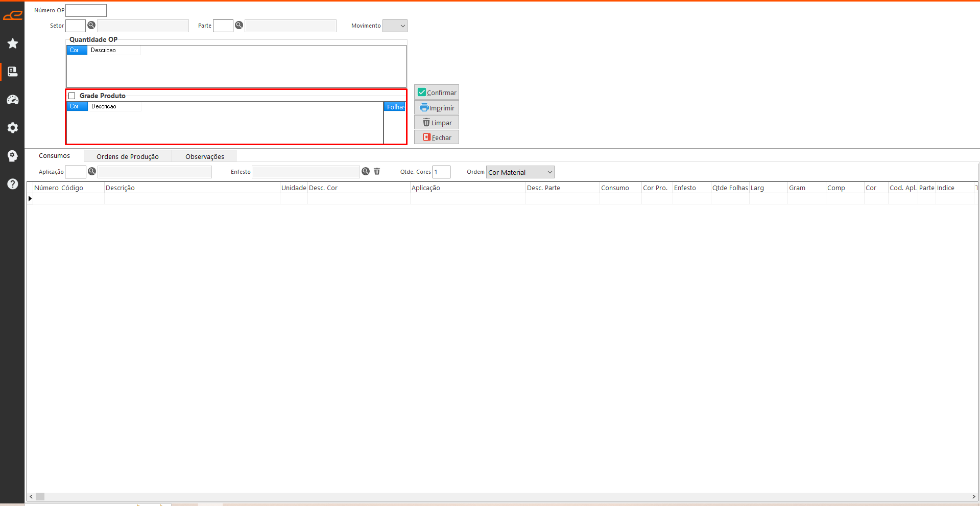Click the trash icon beside Enfesto field
Viewport: 980px width, 506px height.
pos(377,171)
